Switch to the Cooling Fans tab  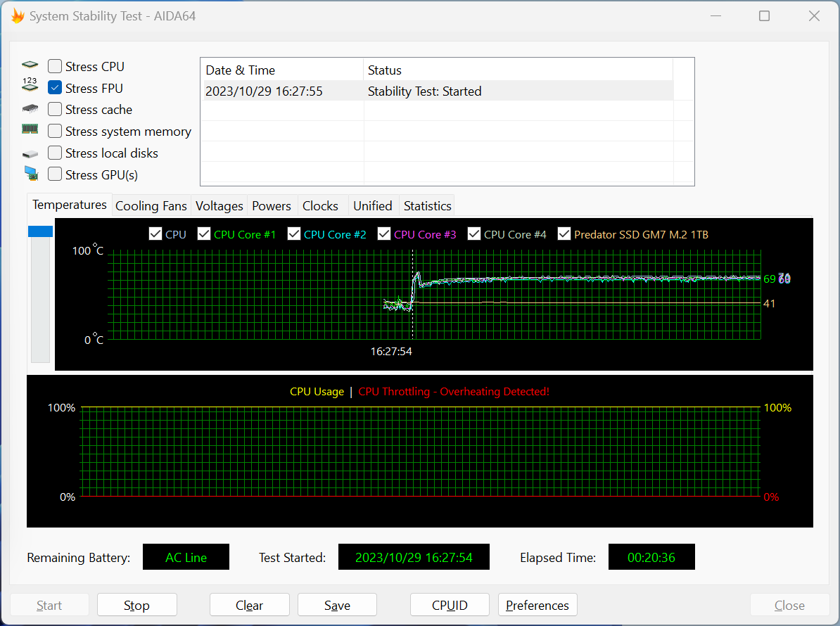click(x=151, y=206)
